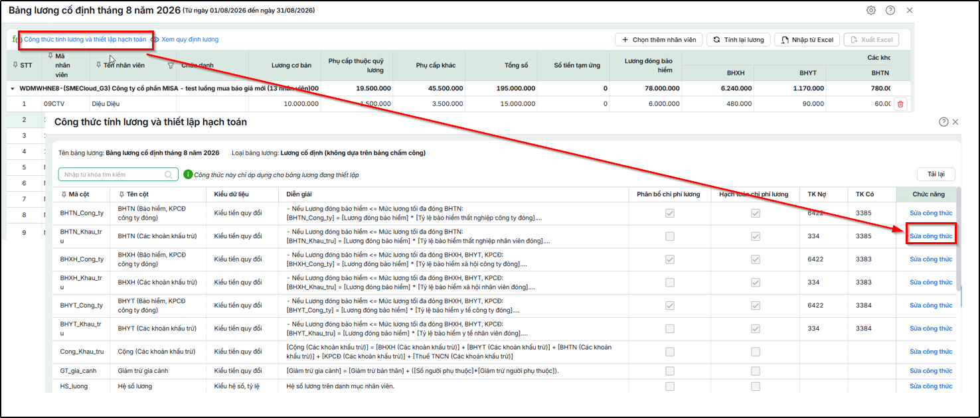The height and width of the screenshot is (418, 980).
Task: Click Tải lại button in formula dialog
Action: tap(936, 174)
